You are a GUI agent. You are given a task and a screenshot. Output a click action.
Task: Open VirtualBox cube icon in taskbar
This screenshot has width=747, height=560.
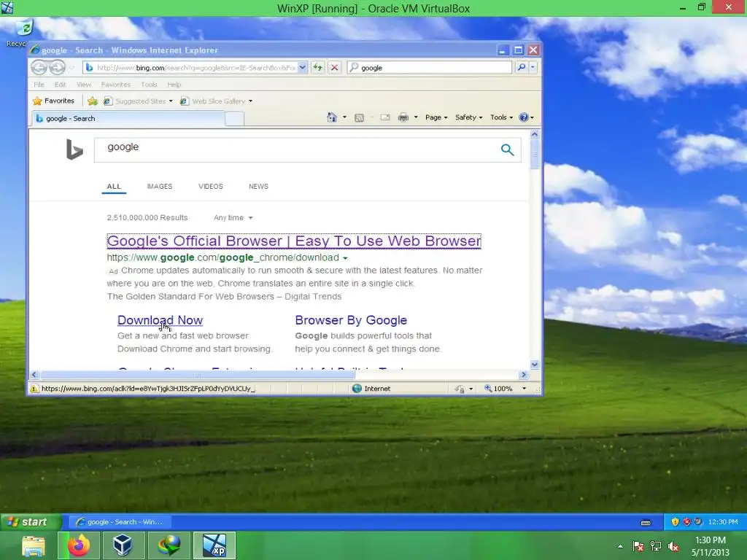[x=123, y=545]
